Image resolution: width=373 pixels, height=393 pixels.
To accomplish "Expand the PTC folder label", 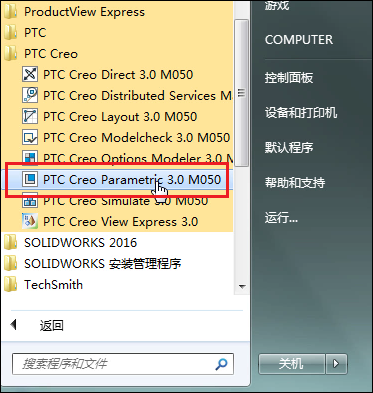I will pyautogui.click(x=35, y=33).
